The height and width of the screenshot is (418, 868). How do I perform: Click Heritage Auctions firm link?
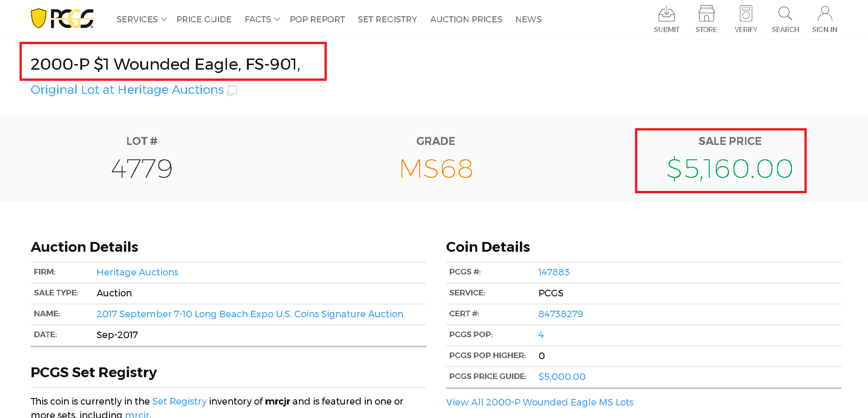(137, 272)
